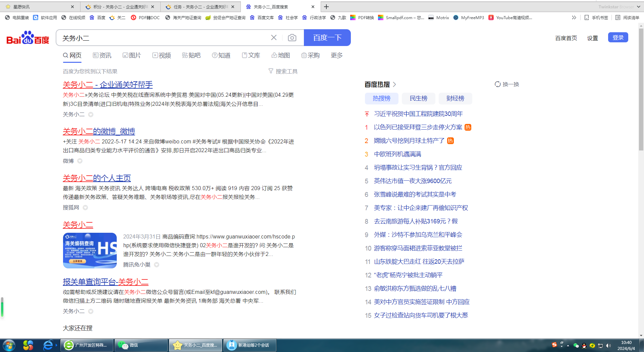Select the 图片 search category
Viewport: 644px width, 352px height.
(x=131, y=55)
